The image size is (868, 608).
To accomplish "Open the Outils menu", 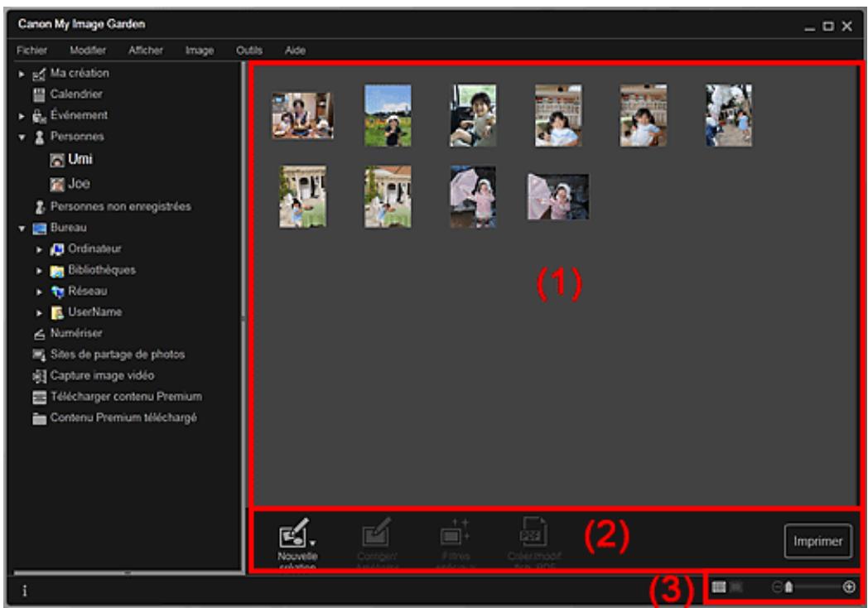I will pos(248,51).
